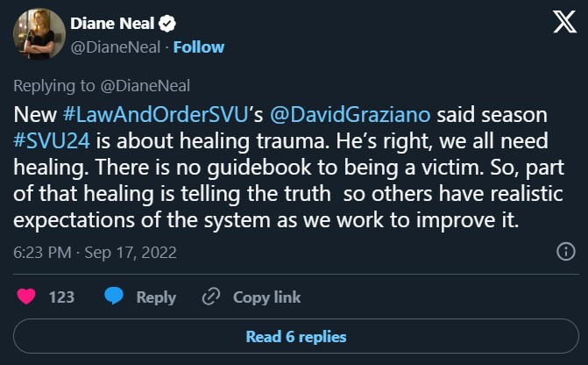
Task: Click the @DianeNeal handle under the name
Action: 115,47
